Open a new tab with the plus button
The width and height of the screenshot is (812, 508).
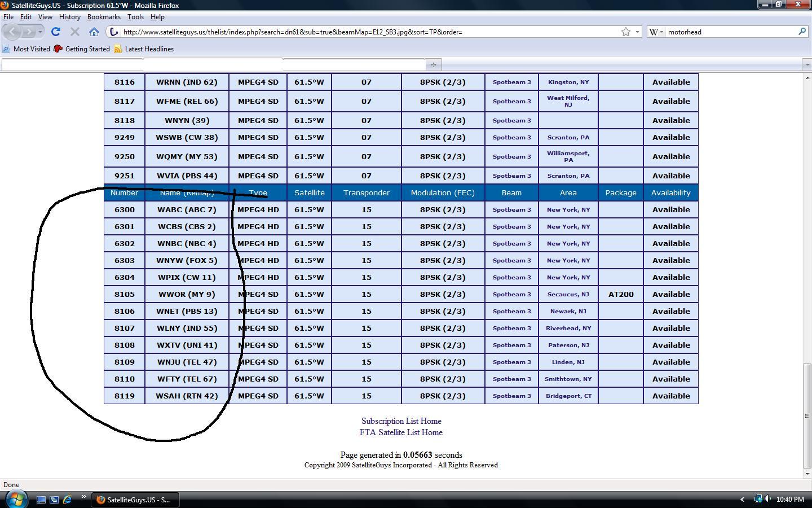(433, 64)
